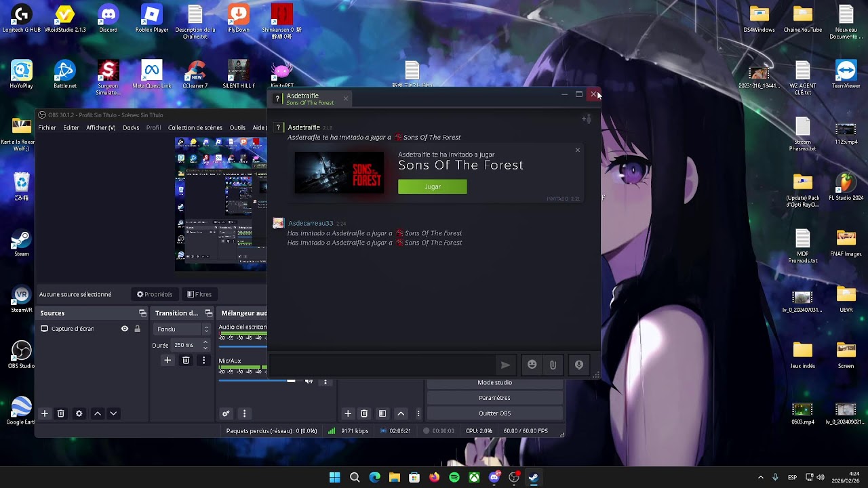Add a new source with plus button

[x=45, y=413]
